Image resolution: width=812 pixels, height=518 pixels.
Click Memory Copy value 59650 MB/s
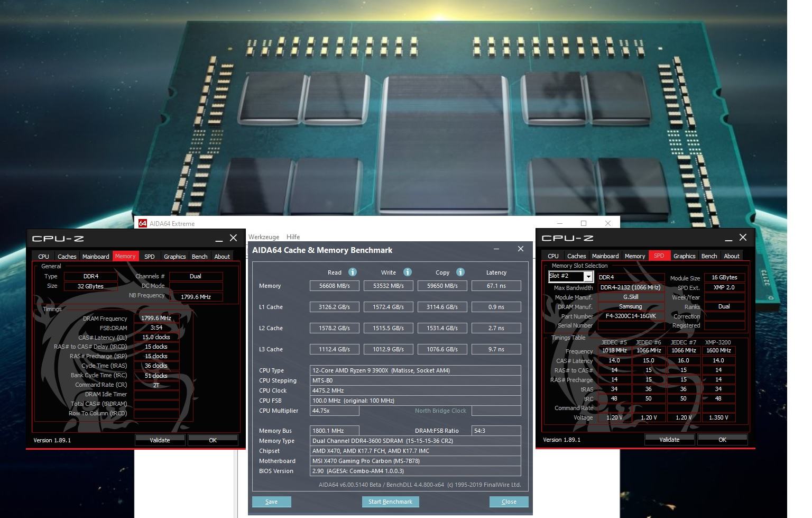(442, 286)
